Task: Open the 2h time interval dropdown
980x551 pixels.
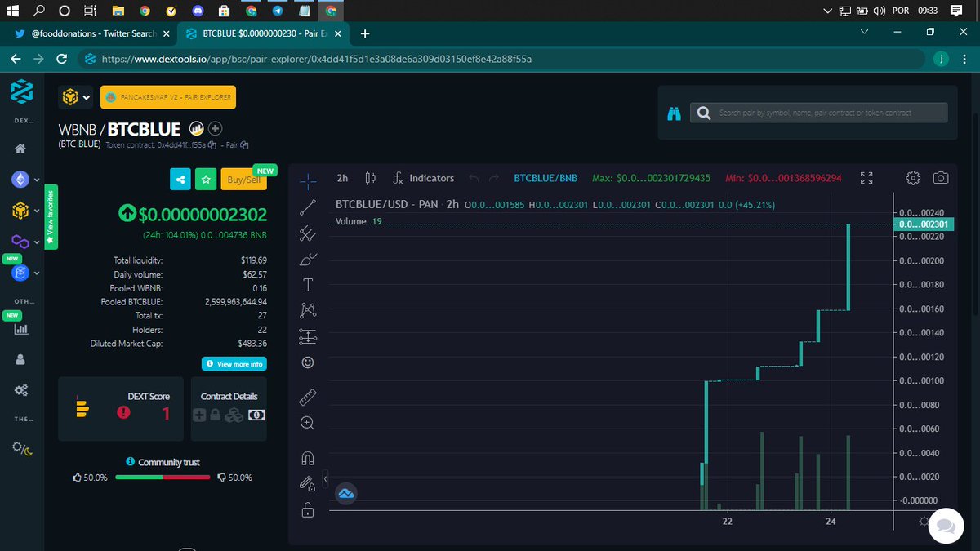Action: pyautogui.click(x=343, y=178)
